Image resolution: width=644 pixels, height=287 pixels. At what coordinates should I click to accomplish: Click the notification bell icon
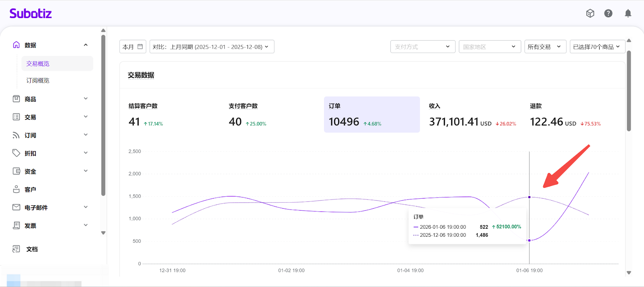click(627, 14)
